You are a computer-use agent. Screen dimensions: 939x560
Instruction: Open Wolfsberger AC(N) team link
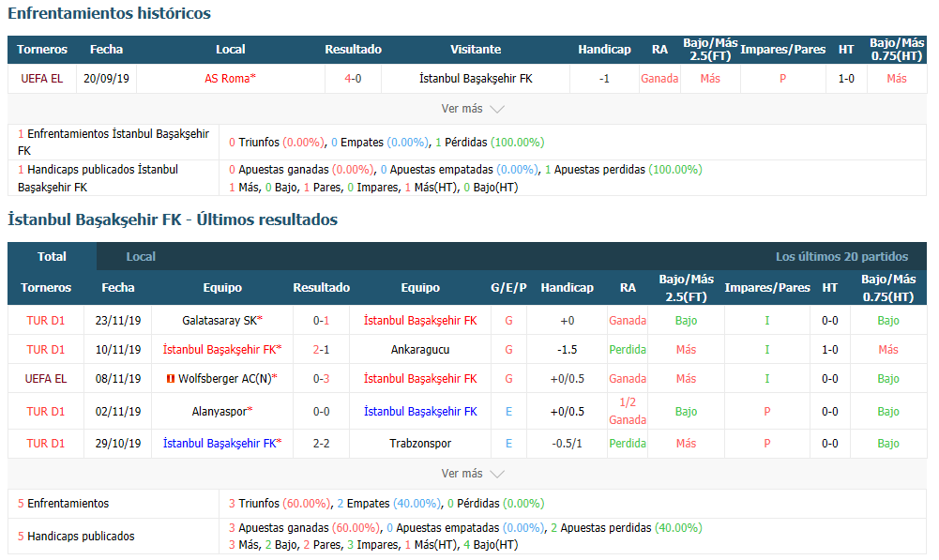[x=228, y=379]
